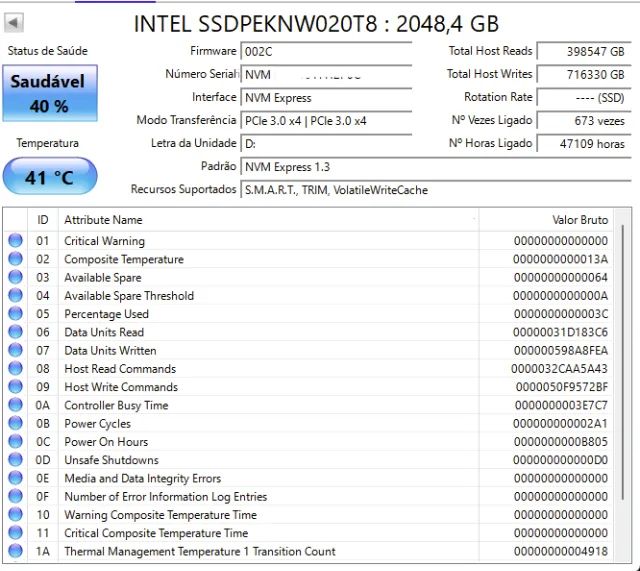Select the status circle for Power Cycles
Image resolution: width=640 pixels, height=571 pixels.
(16, 423)
